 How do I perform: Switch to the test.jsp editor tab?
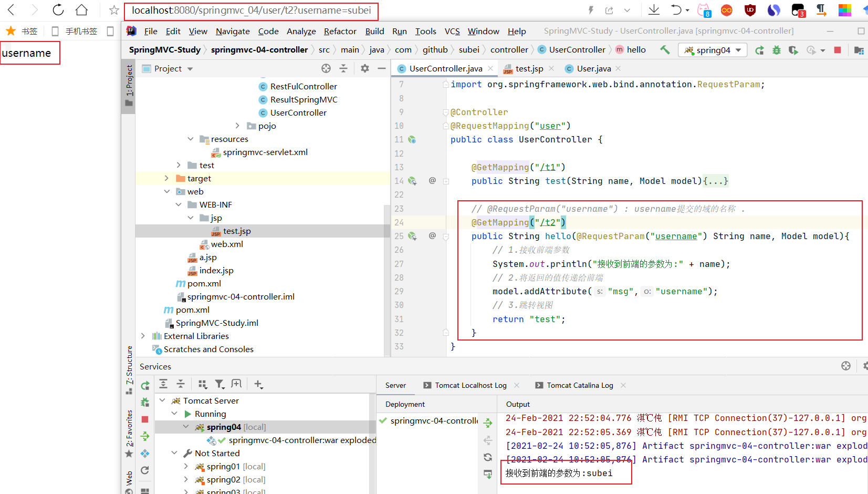(x=529, y=68)
